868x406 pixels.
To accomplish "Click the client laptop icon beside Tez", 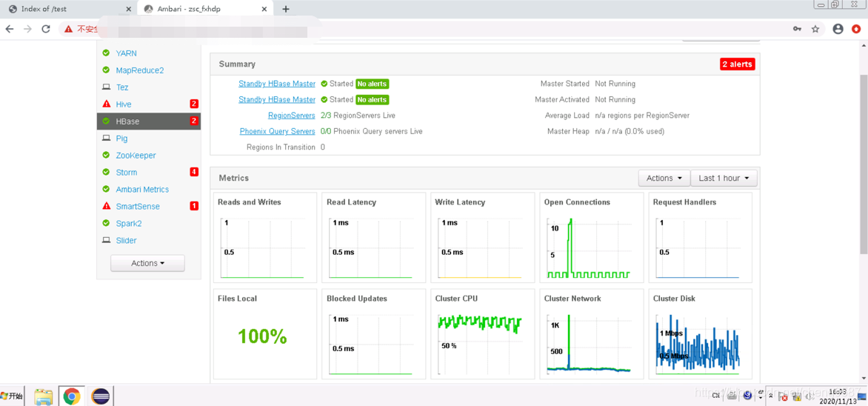I will coord(106,87).
